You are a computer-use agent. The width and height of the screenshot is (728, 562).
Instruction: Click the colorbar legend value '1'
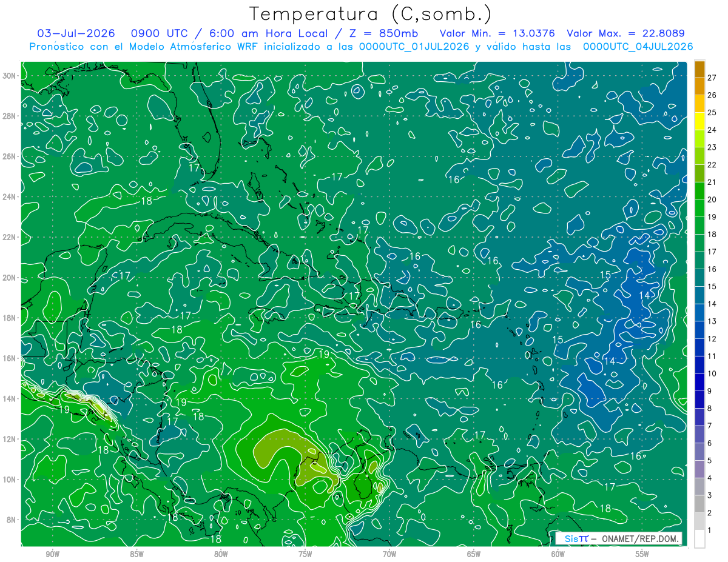point(710,530)
